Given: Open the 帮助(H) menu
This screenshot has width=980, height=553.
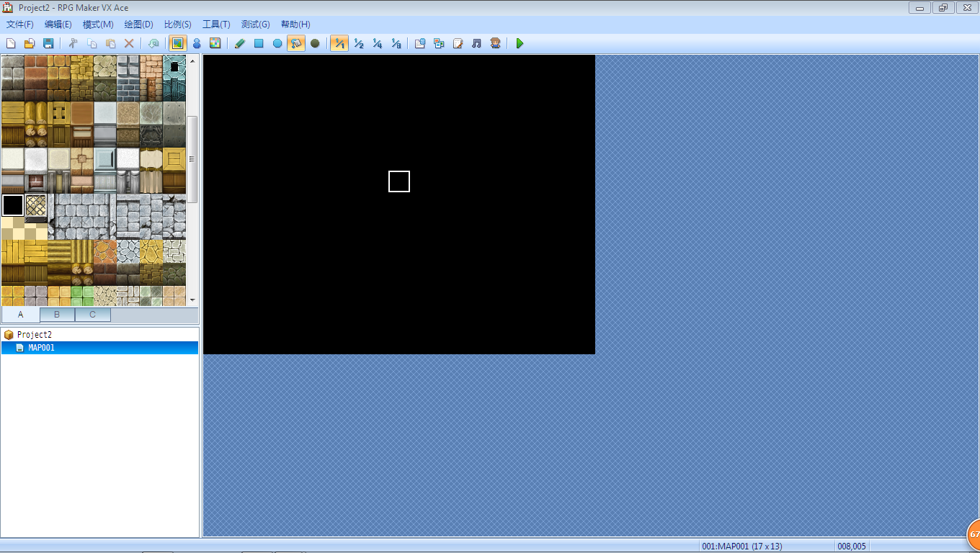Looking at the screenshot, I should click(x=295, y=24).
